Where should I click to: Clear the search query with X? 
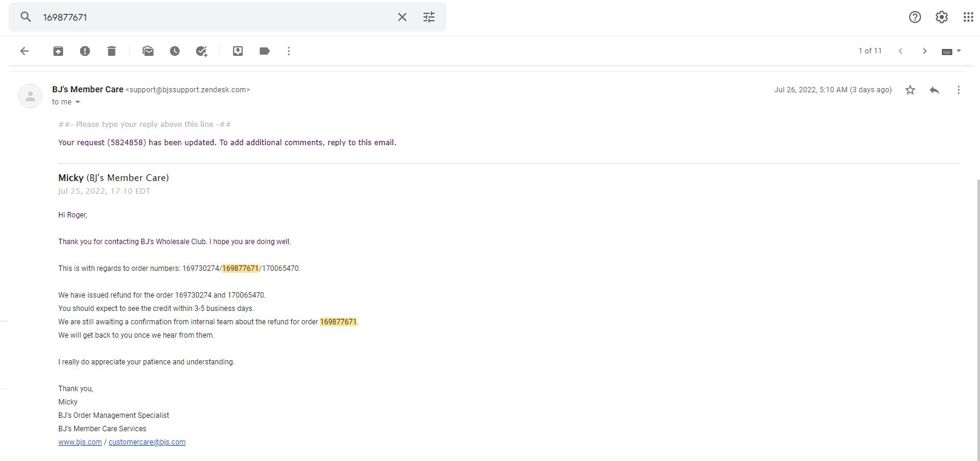point(402,17)
